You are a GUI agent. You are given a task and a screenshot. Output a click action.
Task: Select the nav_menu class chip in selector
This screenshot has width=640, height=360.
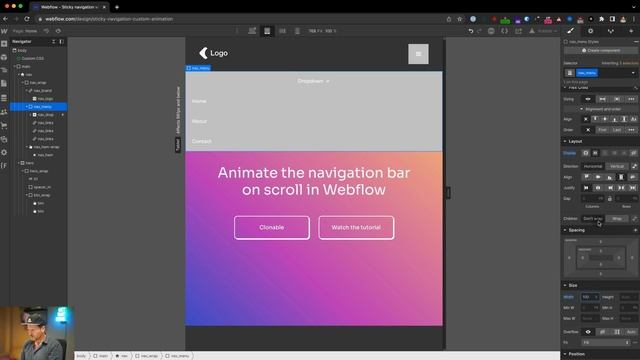[587, 73]
